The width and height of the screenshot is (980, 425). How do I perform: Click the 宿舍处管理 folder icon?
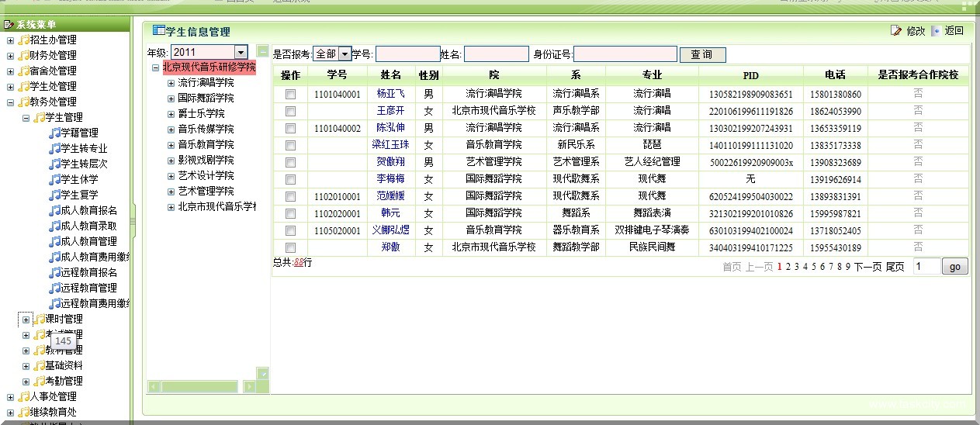pos(23,71)
